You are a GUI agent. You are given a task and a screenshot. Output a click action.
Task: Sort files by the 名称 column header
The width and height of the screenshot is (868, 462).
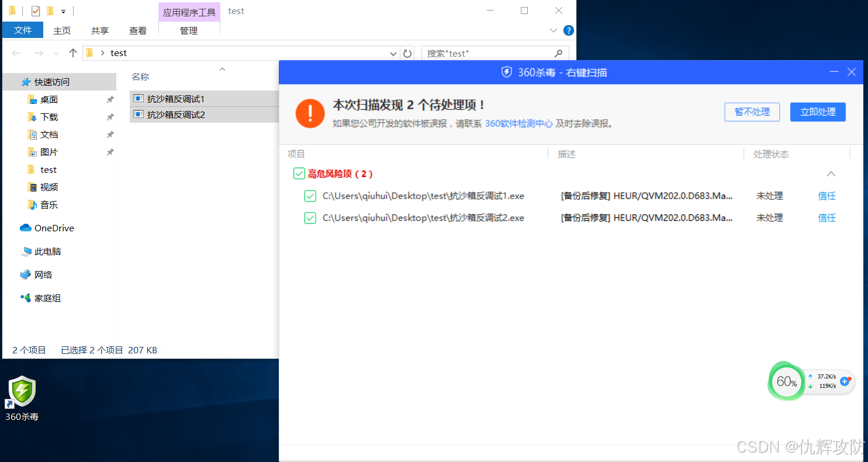pyautogui.click(x=140, y=77)
